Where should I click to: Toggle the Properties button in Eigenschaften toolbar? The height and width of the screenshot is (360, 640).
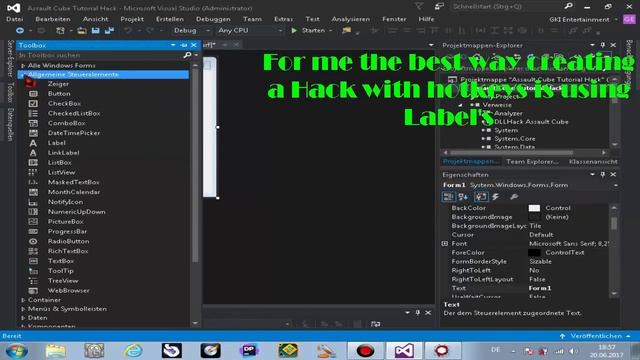click(480, 197)
